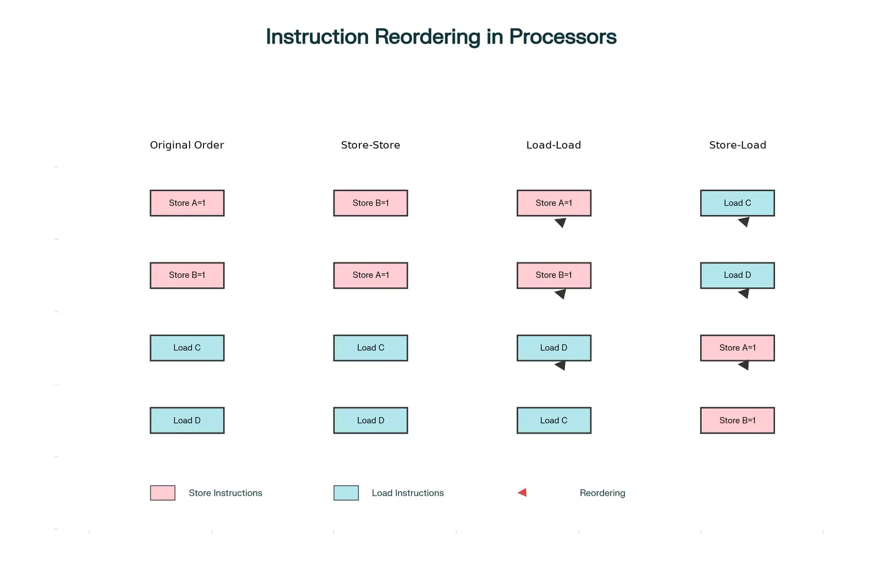Screen dimensions: 882x588
Task: Click the arrow under Store-Load Load D
Action: (744, 294)
